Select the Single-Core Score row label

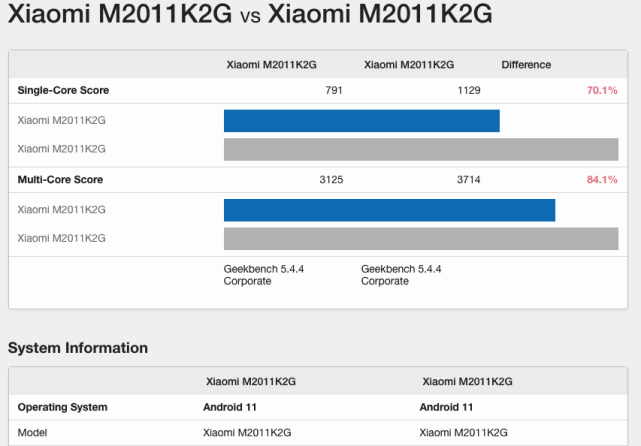click(x=63, y=91)
